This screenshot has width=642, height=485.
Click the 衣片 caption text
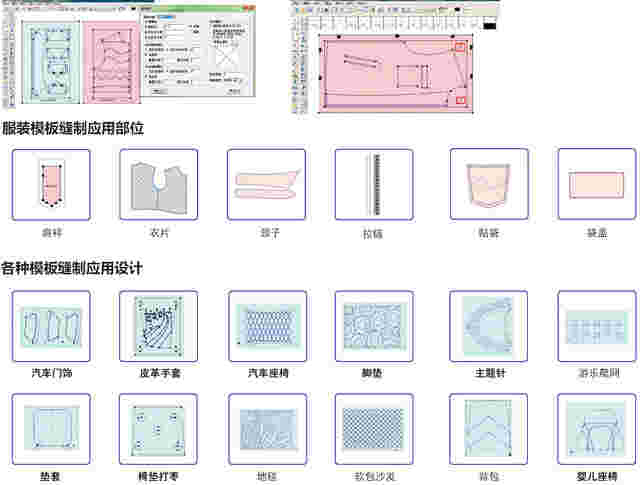pyautogui.click(x=159, y=233)
